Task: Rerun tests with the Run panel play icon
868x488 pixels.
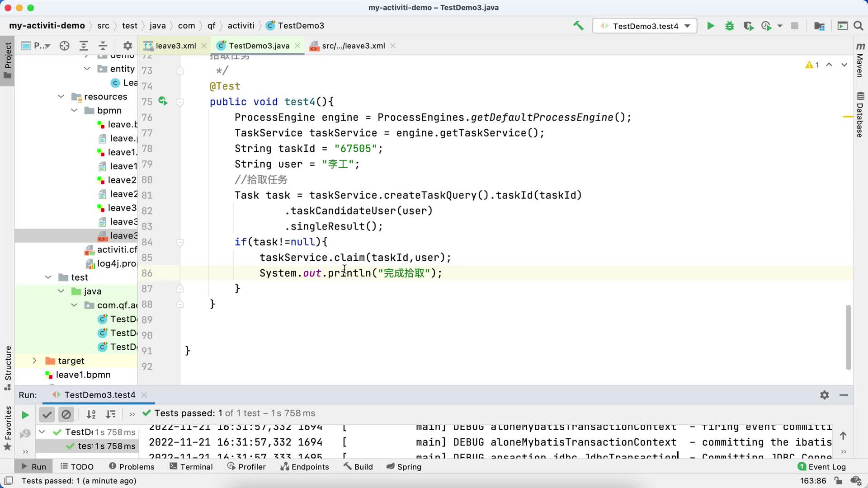Action: [25, 415]
